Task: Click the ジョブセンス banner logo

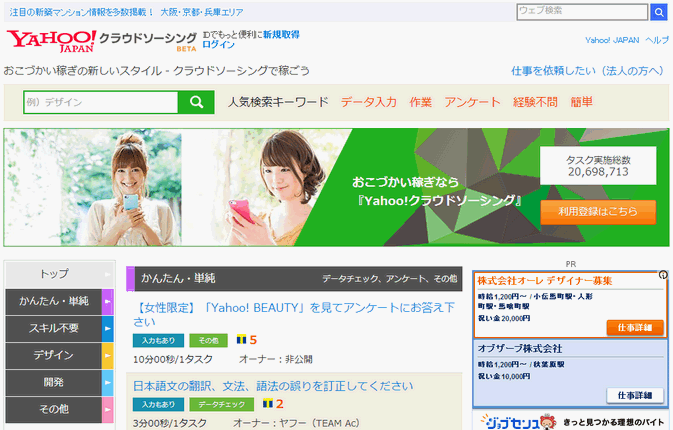Action: (x=518, y=421)
